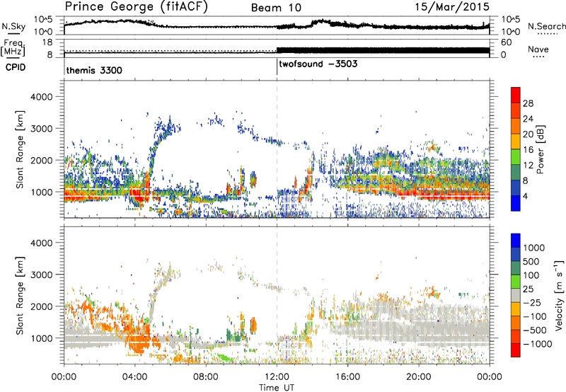The width and height of the screenshot is (566, 392).
Task: Select the 'Velocity [m s-1]' colorbar title
Action: tap(559, 295)
